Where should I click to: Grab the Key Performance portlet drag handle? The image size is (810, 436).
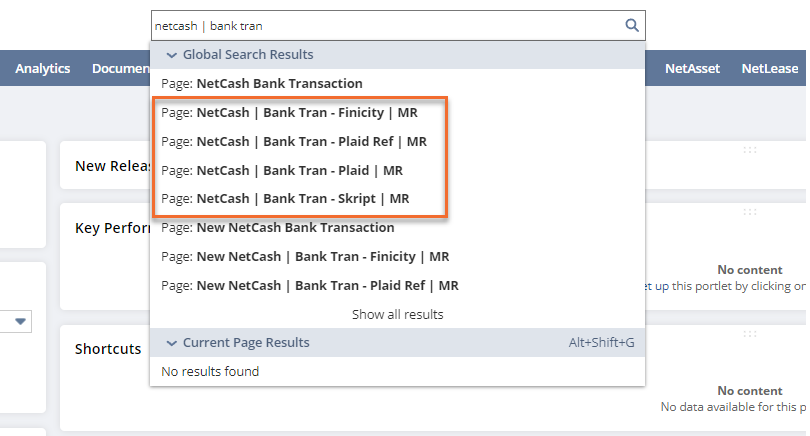point(750,212)
